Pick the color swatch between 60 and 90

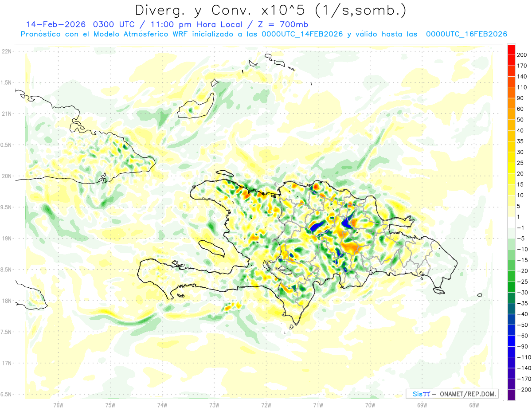pyautogui.click(x=511, y=103)
